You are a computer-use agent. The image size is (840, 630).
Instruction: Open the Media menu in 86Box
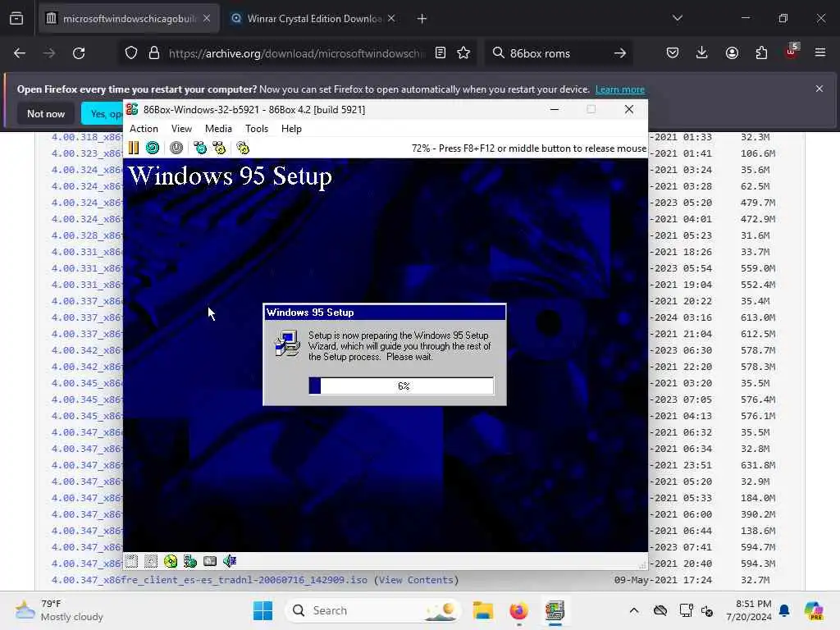coord(218,129)
